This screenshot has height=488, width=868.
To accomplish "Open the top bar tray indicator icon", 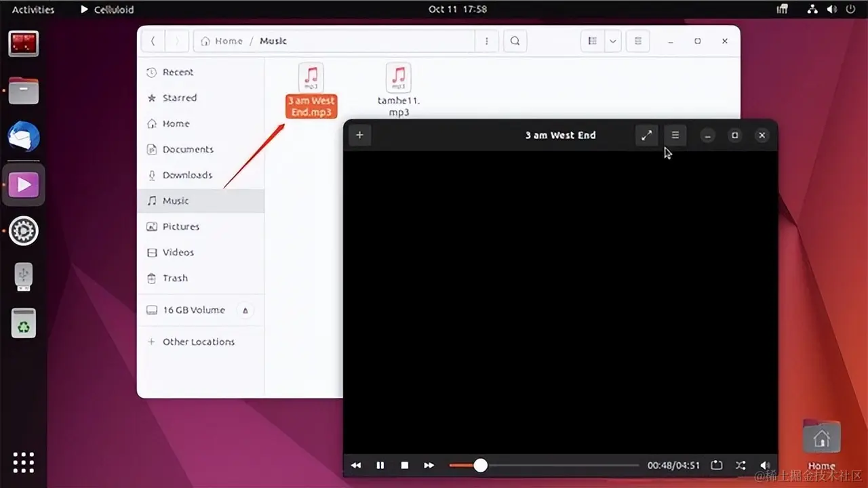I will 783,9.
